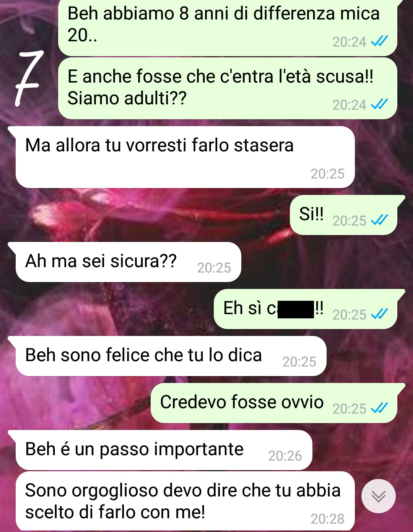Tap double ticks on '8 anni di differenza' message

tap(379, 41)
